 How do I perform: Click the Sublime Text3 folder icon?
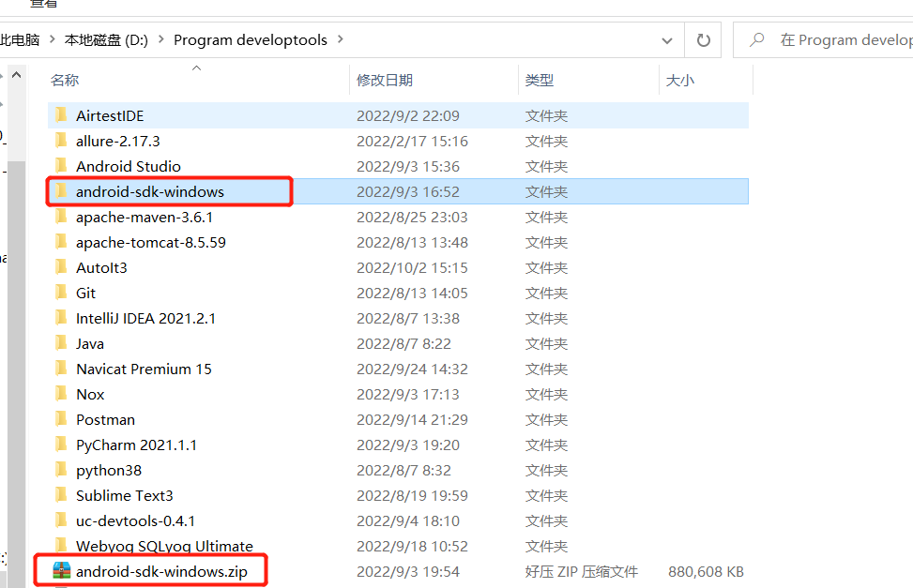(x=61, y=495)
